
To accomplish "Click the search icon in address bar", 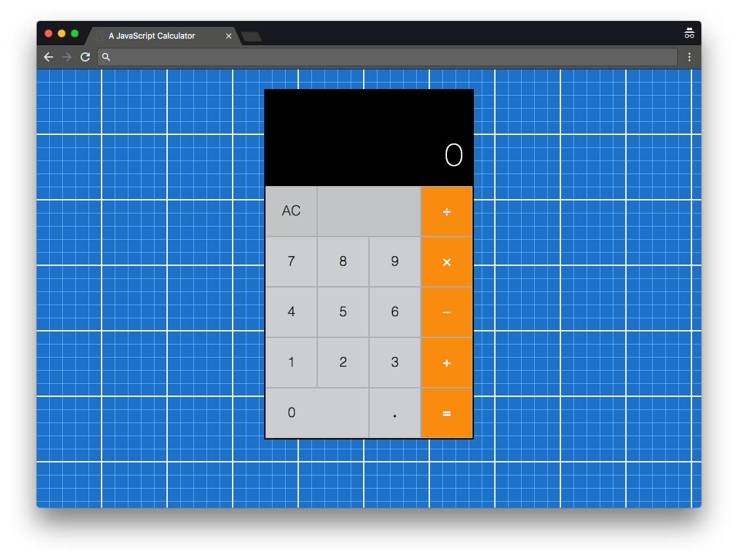I will click(106, 57).
